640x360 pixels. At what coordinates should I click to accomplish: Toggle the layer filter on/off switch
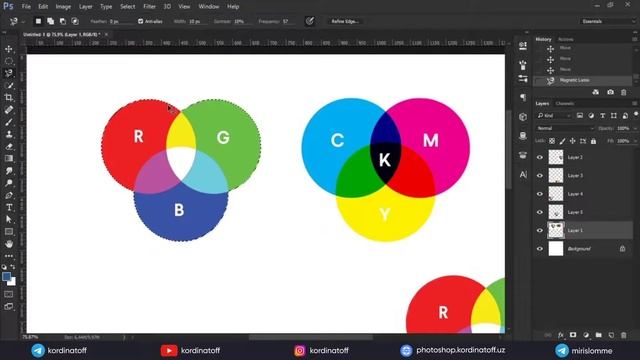coord(636,114)
